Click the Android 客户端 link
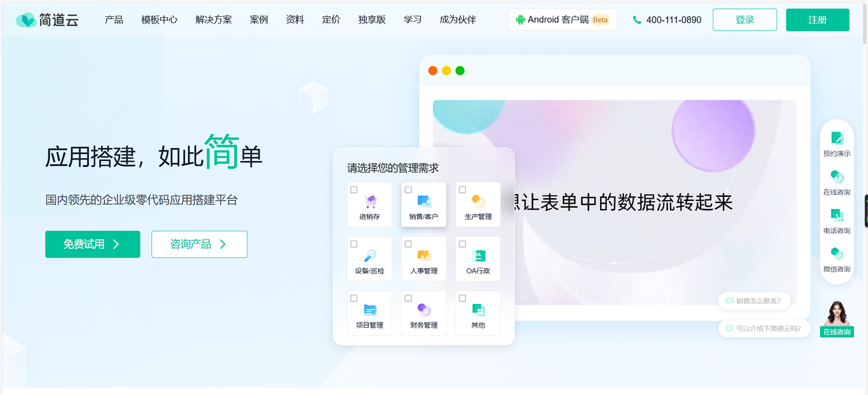868x395 pixels. (x=562, y=20)
